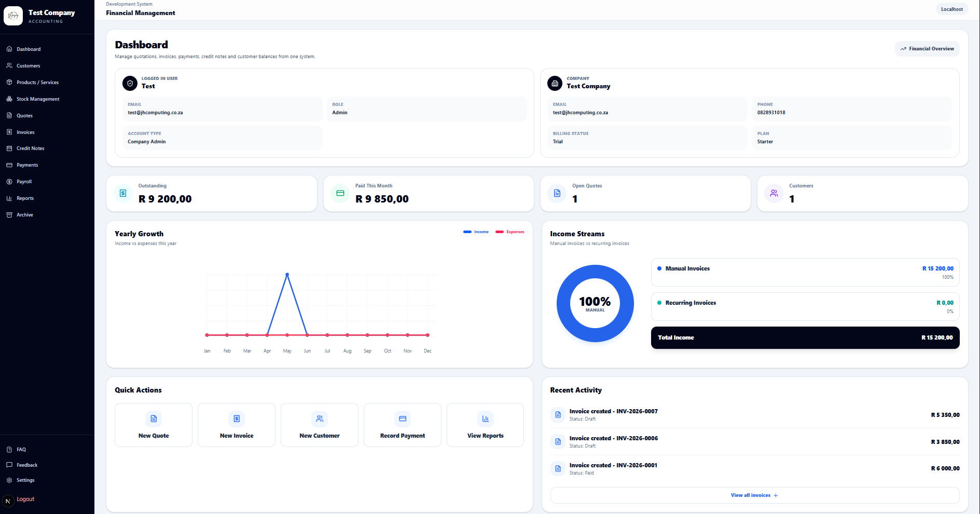Click the Feedback speech bubble icon
This screenshot has height=514, width=980.
(9, 465)
